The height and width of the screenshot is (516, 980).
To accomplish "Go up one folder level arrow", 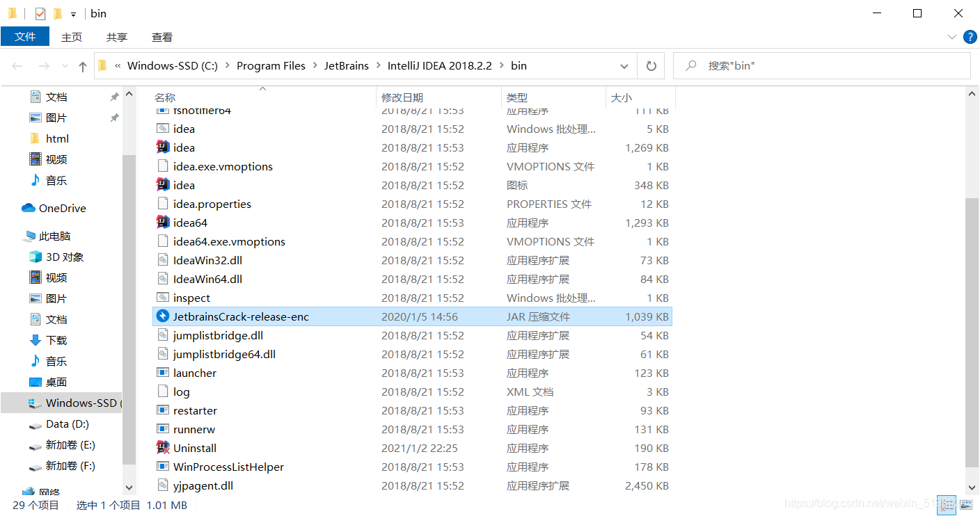I will 83,66.
